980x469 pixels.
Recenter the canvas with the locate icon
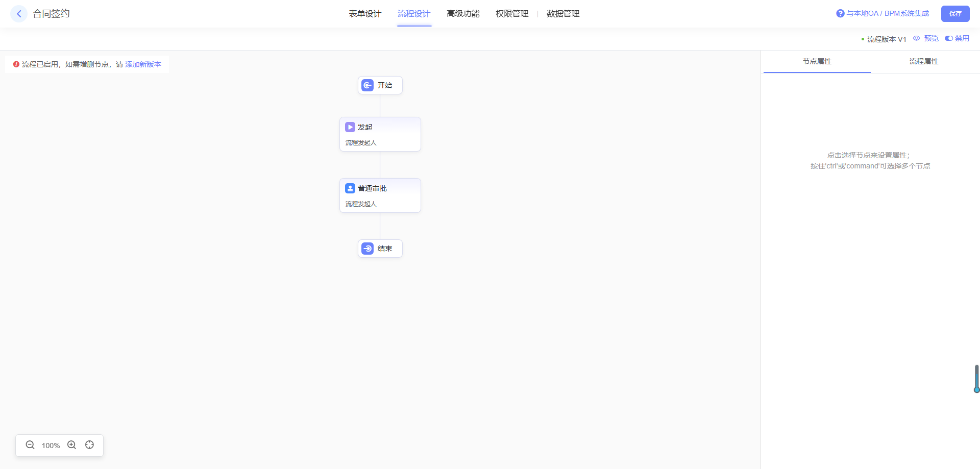[90, 445]
